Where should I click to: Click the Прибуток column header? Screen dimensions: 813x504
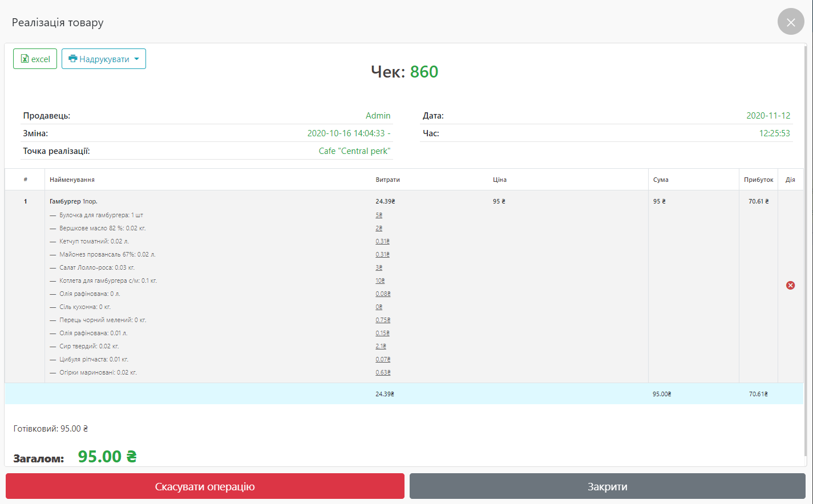click(x=758, y=180)
